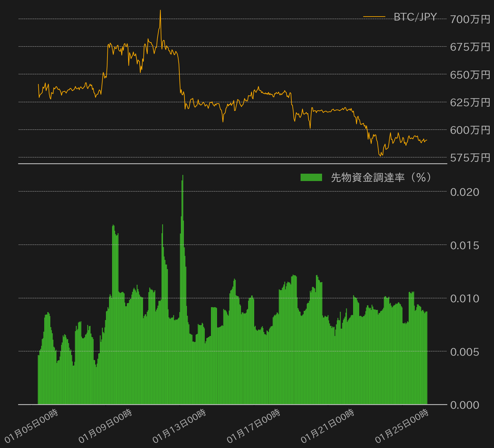The image size is (494, 448).
Task: Click the orange BTC/JPY legend line
Action: [374, 17]
